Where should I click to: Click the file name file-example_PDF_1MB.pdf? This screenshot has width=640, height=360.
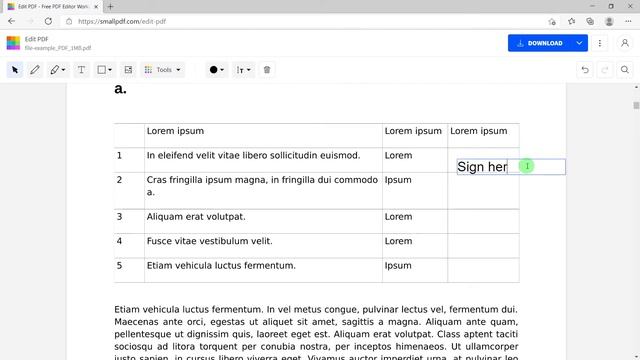58,48
